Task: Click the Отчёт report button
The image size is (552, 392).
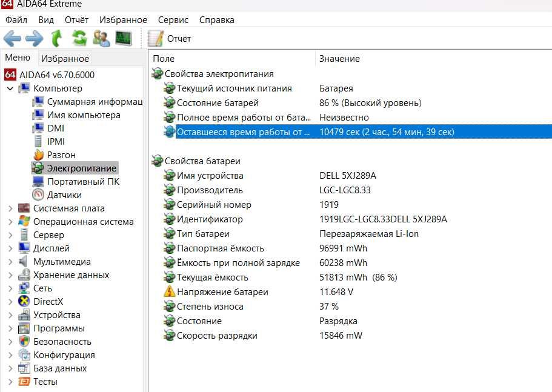Action: click(169, 38)
